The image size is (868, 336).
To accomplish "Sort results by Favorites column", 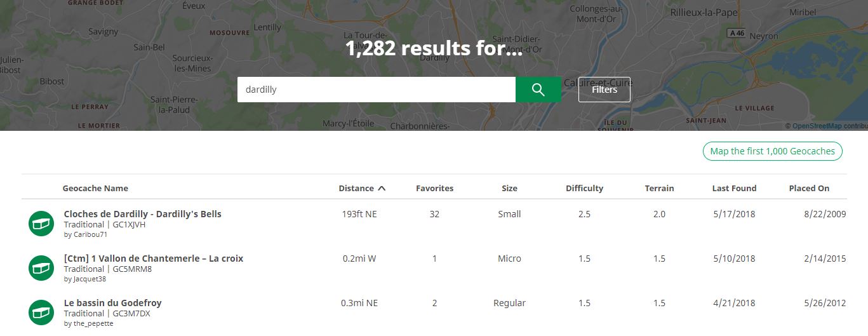I will point(434,188).
